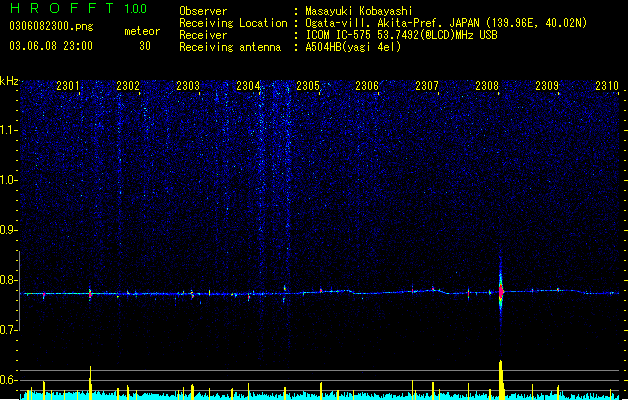Click the tallest yellow power peak at the bottom
This screenshot has height=400, width=629.
(x=501, y=380)
